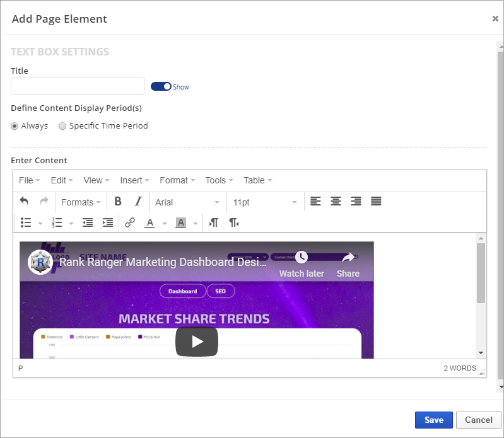Image resolution: width=504 pixels, height=438 pixels.
Task: Click the Save button
Action: pyautogui.click(x=433, y=420)
